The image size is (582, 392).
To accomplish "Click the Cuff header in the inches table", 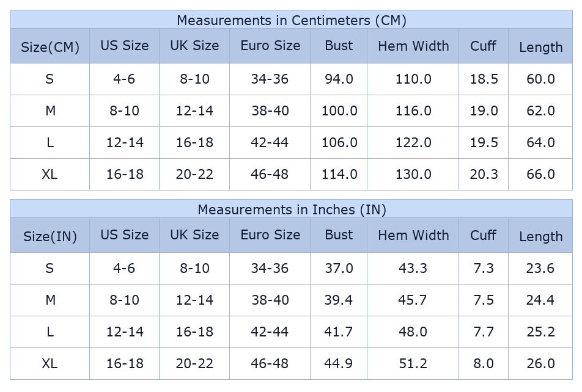I will [483, 235].
